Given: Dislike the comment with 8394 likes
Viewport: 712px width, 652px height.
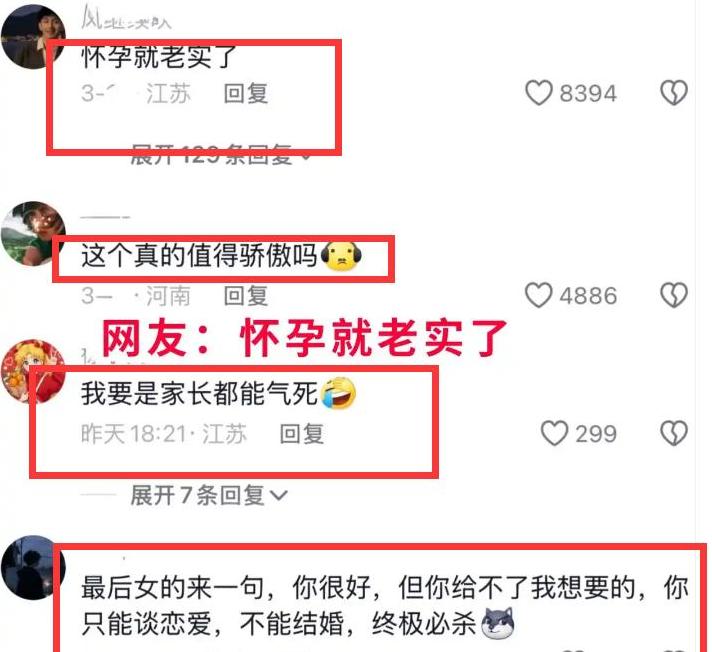Looking at the screenshot, I should [674, 93].
